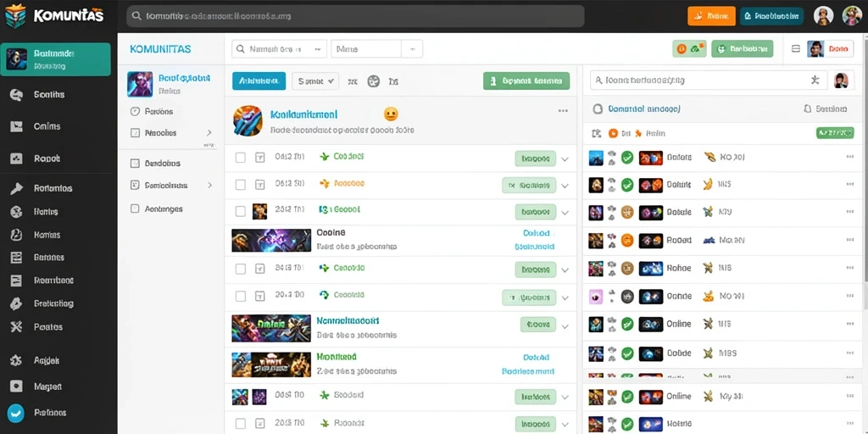Click the Komunitas logo icon in top-left
This screenshot has height=434, width=868.
click(x=15, y=16)
